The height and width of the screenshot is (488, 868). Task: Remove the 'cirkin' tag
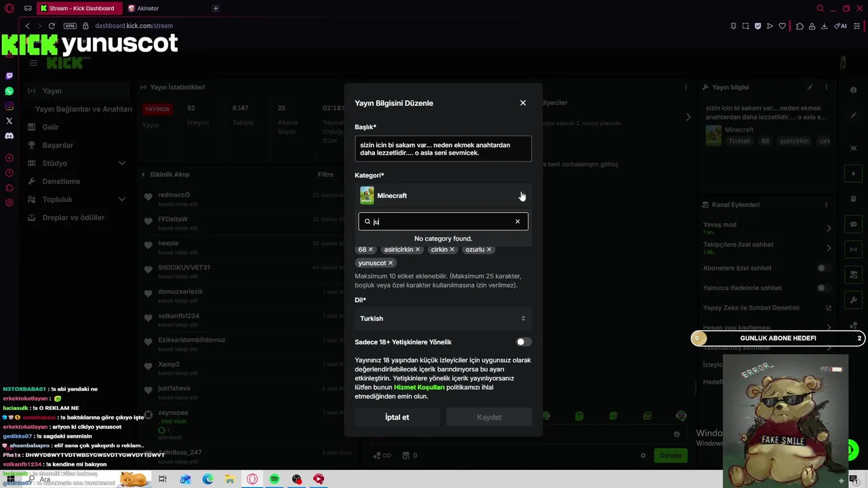tap(452, 249)
